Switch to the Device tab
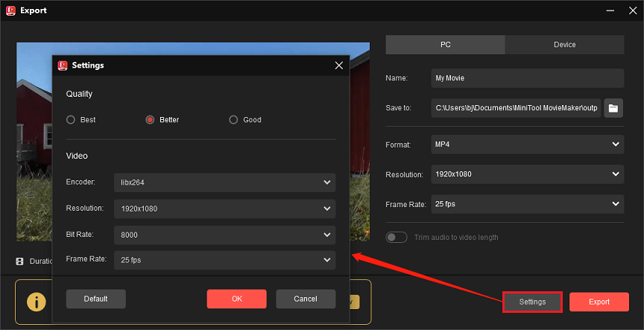 565,45
